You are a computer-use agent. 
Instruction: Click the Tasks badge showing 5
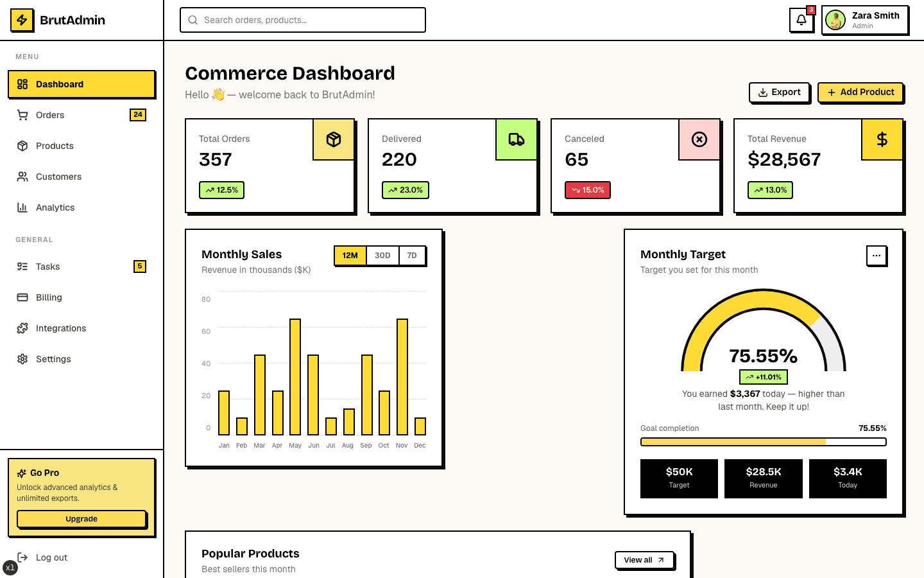click(x=139, y=267)
